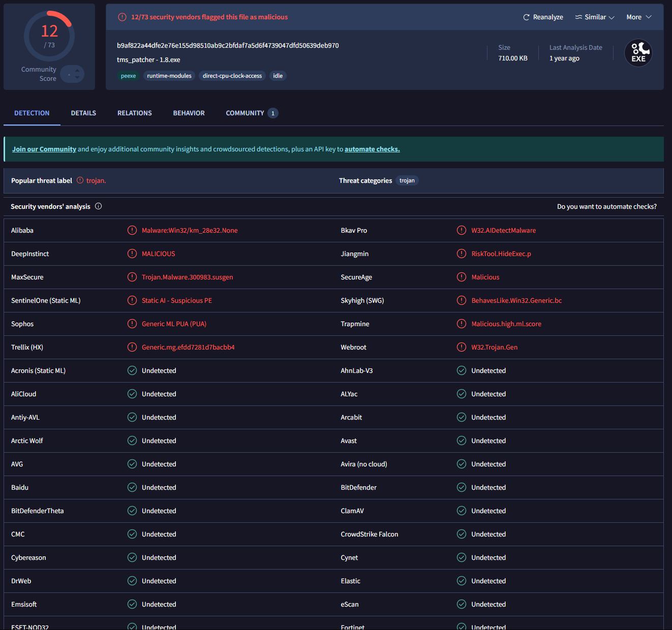Click the alert icon in the SecureAge row
672x630 pixels.
coord(462,277)
